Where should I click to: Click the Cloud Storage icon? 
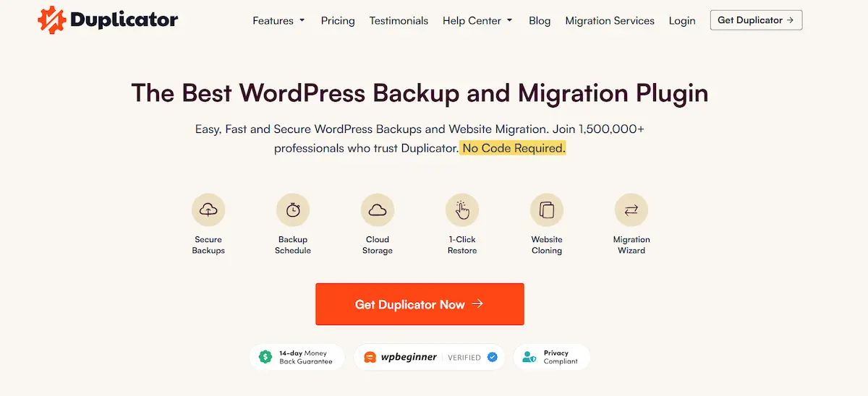click(378, 210)
